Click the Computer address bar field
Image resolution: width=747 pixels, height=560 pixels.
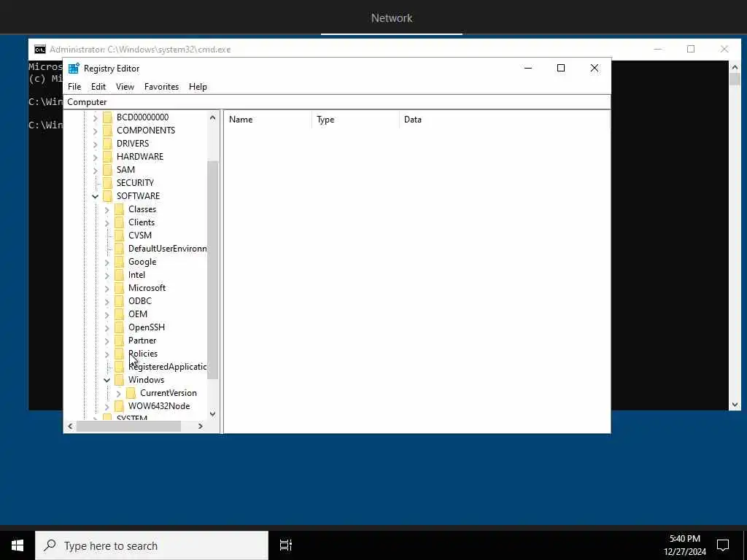(337, 102)
